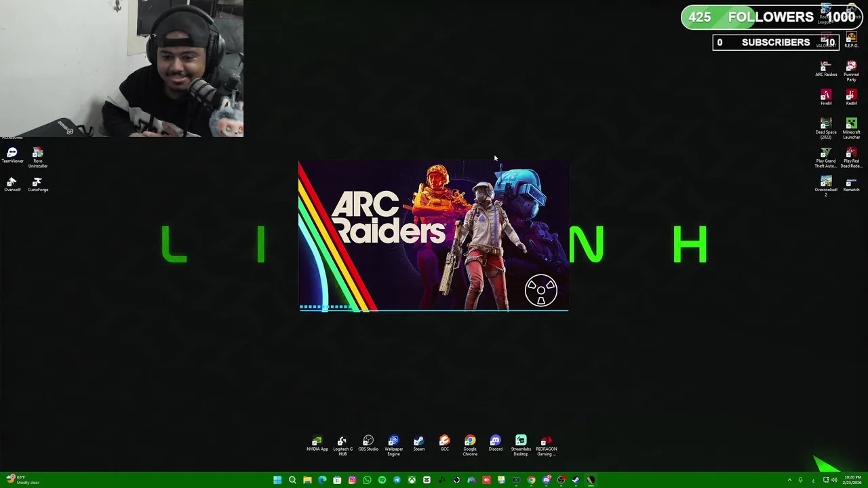Open the NVIDIA App desktop shortcut
Image resolution: width=868 pixels, height=488 pixels.
coord(317,443)
